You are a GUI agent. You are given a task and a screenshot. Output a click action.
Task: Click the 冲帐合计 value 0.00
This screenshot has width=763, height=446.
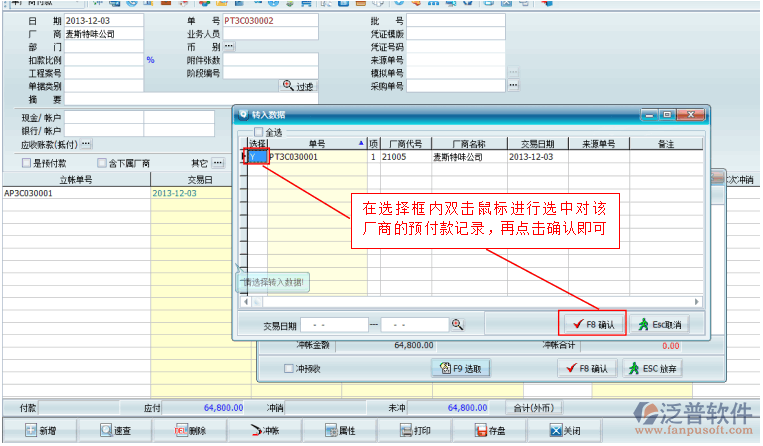click(671, 346)
